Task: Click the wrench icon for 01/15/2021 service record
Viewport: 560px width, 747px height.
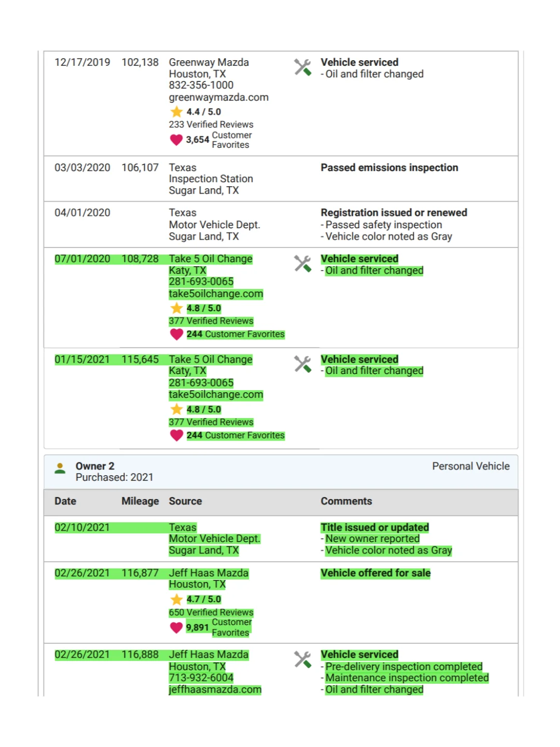Action: (x=303, y=364)
